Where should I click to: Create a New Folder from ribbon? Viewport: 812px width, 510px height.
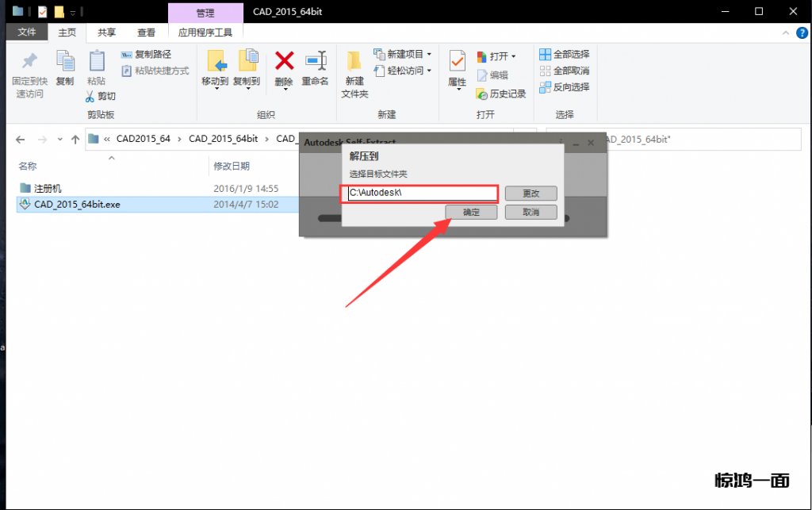pos(354,63)
